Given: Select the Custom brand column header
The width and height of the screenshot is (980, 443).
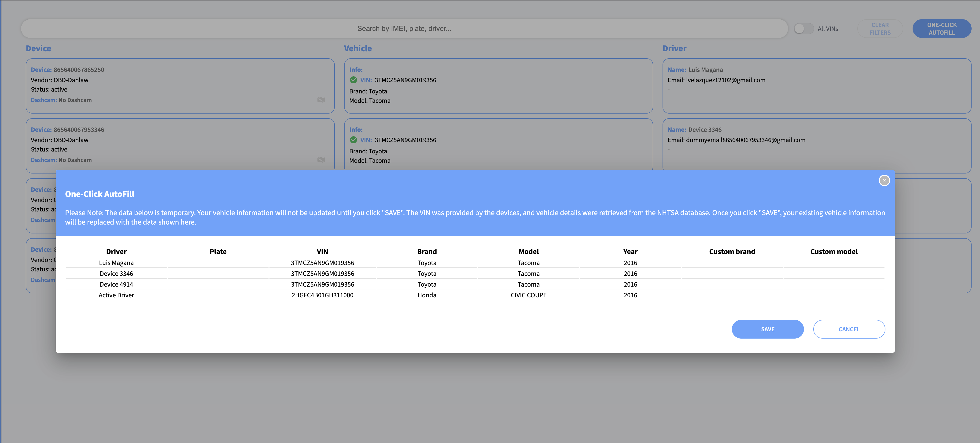Looking at the screenshot, I should click(732, 251).
